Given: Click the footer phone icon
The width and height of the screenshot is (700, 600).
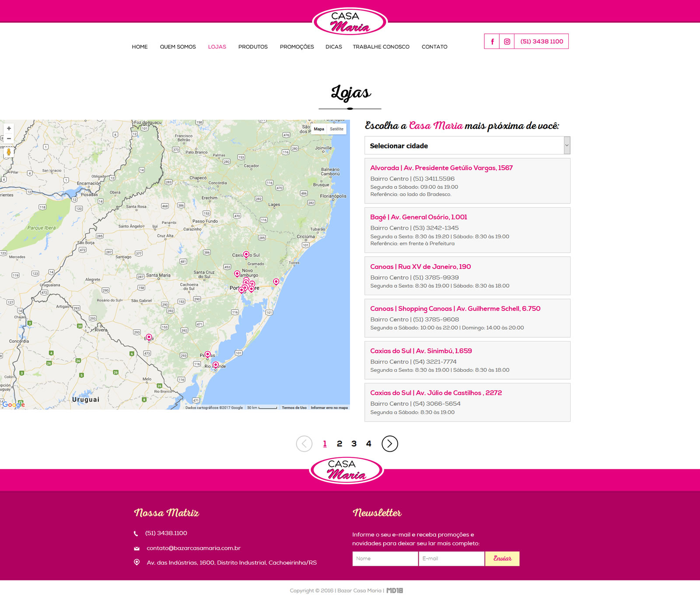Looking at the screenshot, I should click(136, 534).
